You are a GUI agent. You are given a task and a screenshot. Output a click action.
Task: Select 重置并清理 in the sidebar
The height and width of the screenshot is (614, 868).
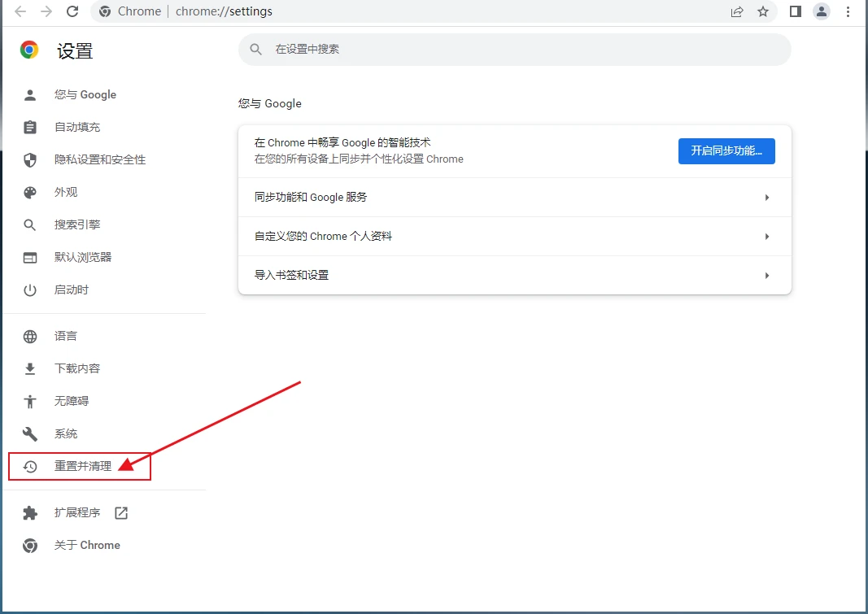(83, 466)
